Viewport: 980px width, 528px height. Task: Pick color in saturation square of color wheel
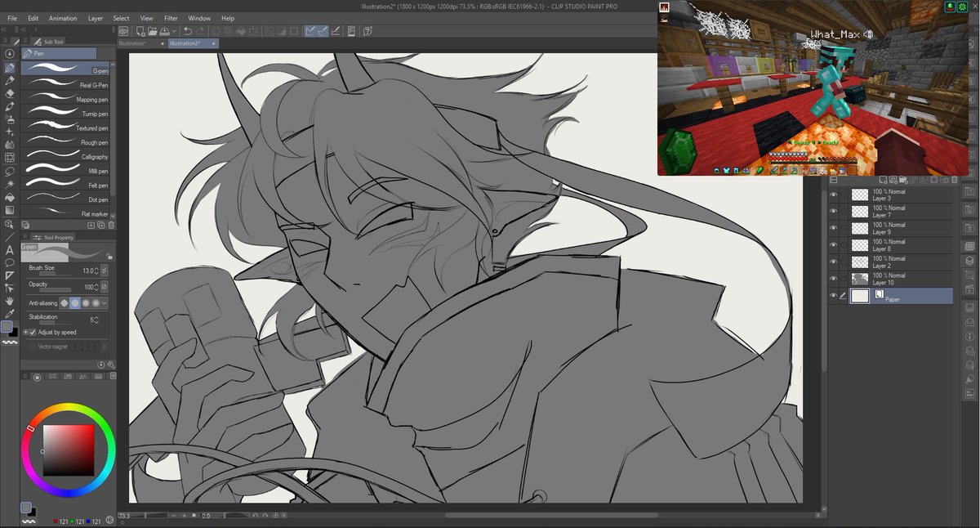pyautogui.click(x=68, y=450)
